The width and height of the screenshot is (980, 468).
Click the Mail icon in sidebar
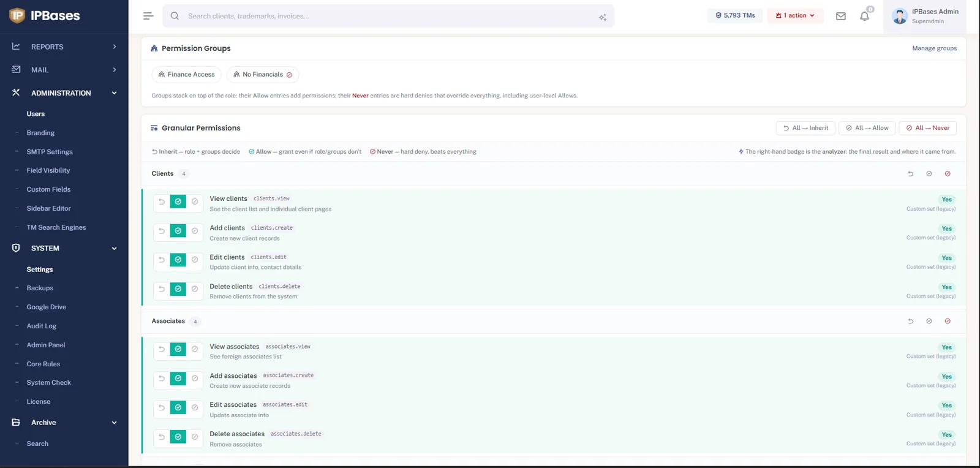point(16,70)
